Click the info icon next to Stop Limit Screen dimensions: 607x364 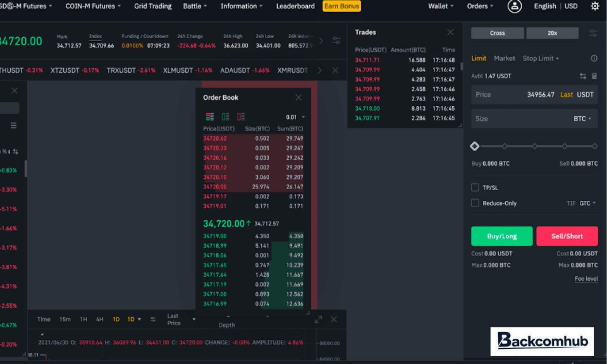(594, 58)
